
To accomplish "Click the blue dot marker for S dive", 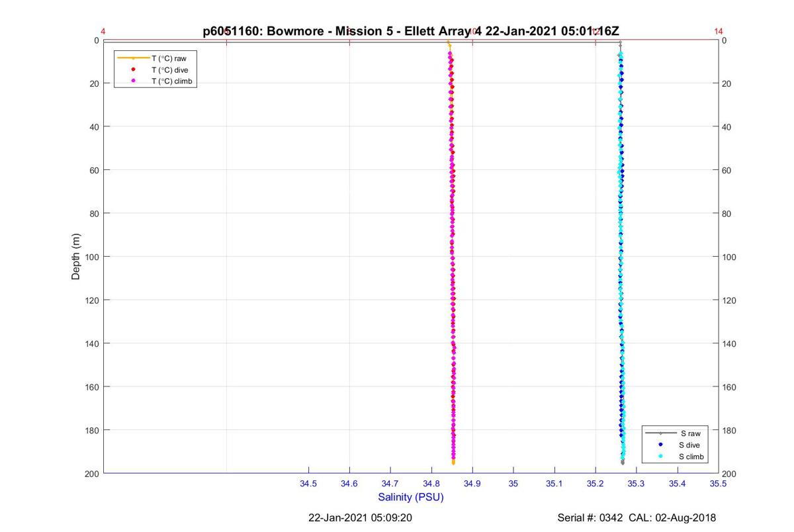I will coord(661,445).
